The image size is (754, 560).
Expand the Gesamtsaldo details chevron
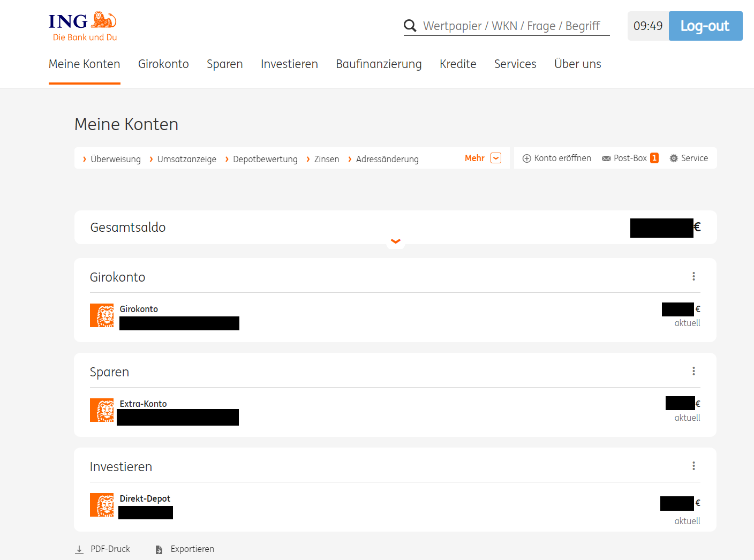point(396,241)
